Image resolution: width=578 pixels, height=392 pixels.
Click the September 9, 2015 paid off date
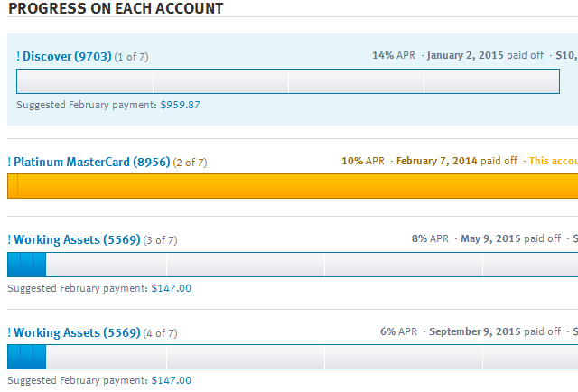(x=475, y=331)
